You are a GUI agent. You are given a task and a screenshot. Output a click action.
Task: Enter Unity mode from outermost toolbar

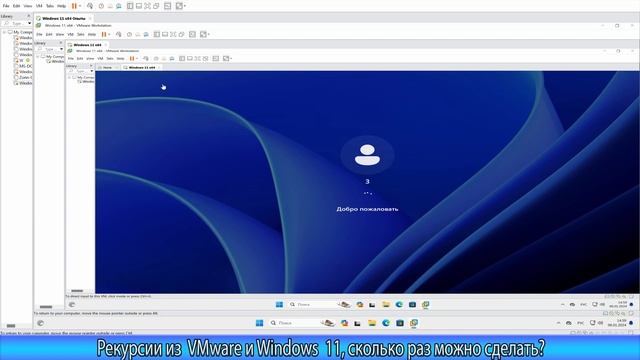[156, 6]
